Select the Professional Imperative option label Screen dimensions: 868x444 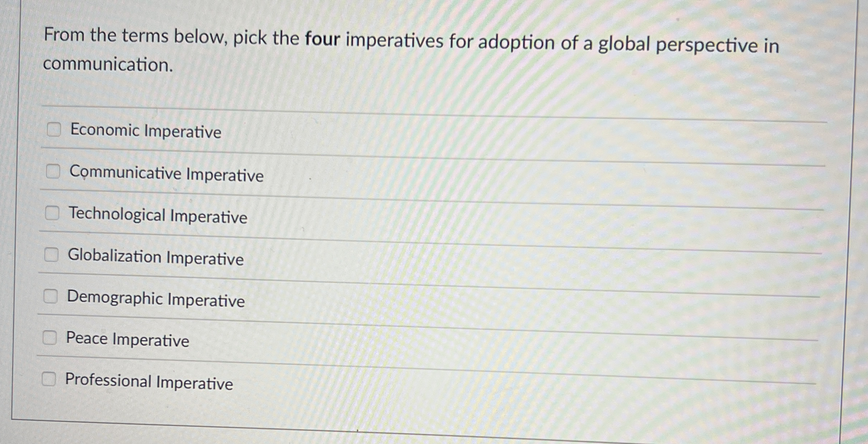click(149, 383)
